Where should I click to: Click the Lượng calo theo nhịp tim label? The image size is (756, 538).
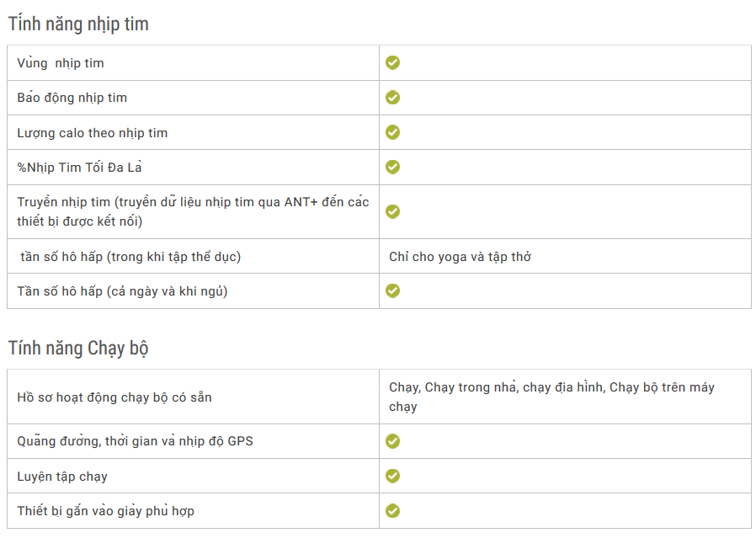click(x=92, y=133)
